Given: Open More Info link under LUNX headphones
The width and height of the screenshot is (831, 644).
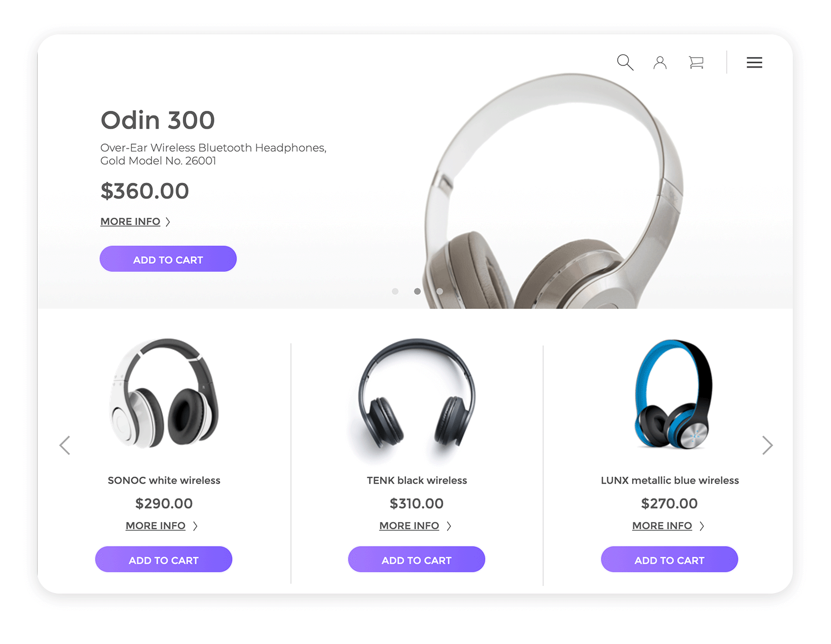Looking at the screenshot, I should tap(662, 525).
